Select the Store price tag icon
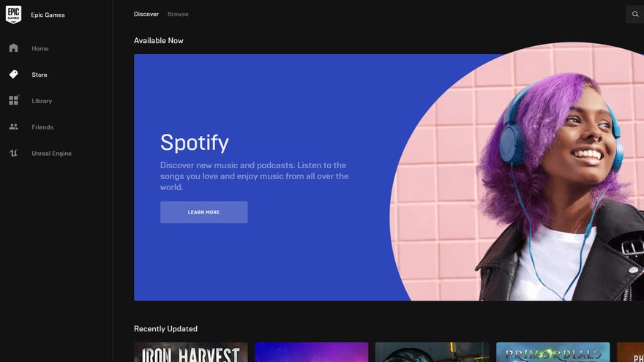Viewport: 644px width, 362px height. pos(13,75)
